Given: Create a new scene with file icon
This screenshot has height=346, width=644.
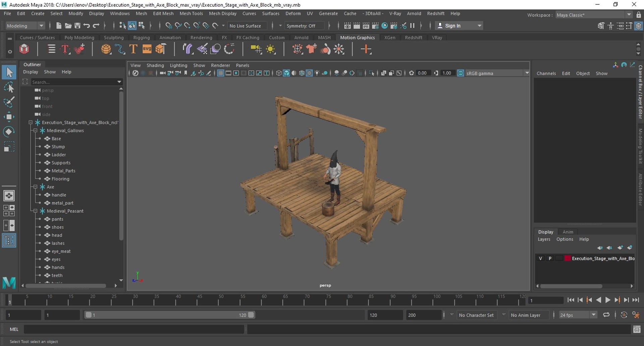Looking at the screenshot, I should pyautogui.click(x=59, y=25).
